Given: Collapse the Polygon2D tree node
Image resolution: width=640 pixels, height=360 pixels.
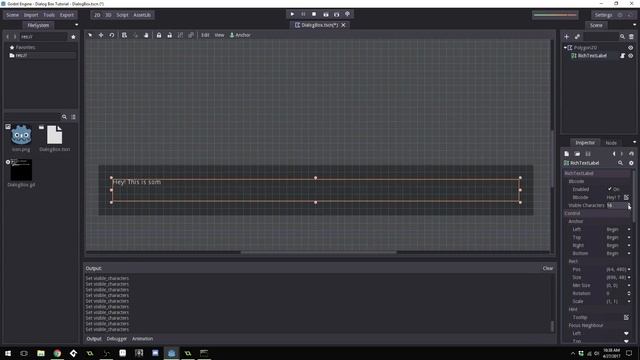Looking at the screenshot, I should click(x=565, y=48).
